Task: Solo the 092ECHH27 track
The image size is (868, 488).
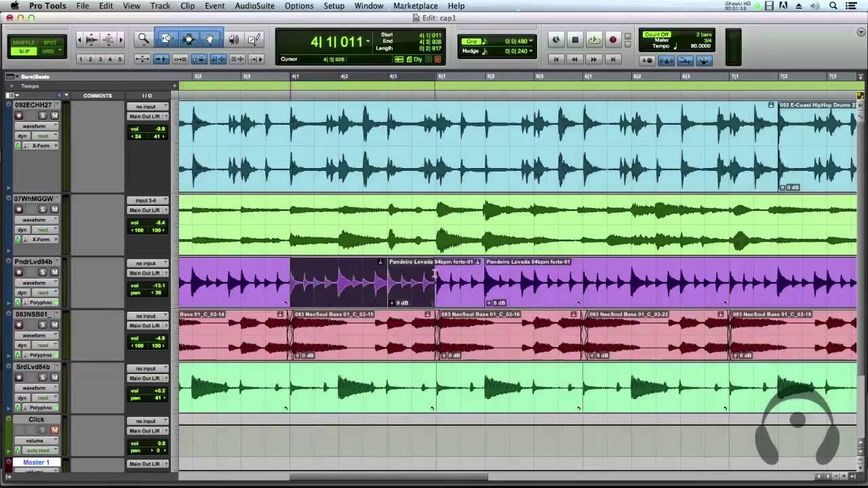Action: point(43,116)
